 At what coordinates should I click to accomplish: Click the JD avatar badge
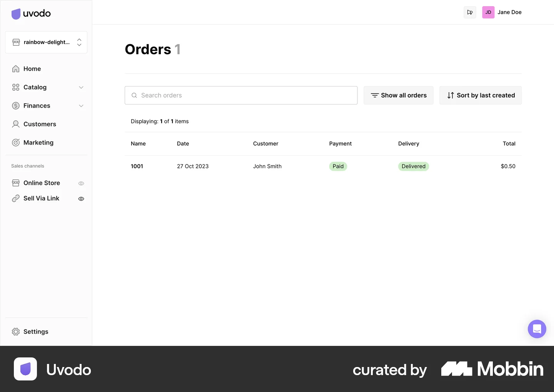(x=488, y=12)
